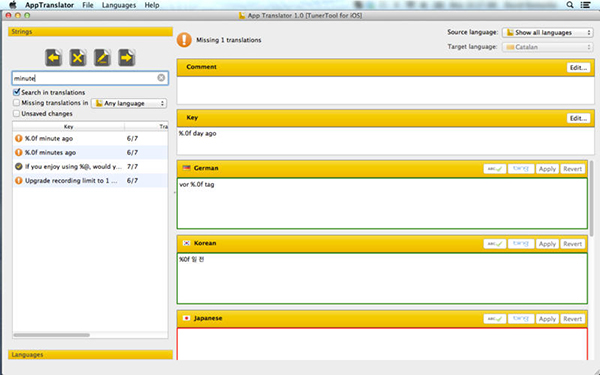The width and height of the screenshot is (600, 375).
Task: Revert the German translation
Action: 572,169
